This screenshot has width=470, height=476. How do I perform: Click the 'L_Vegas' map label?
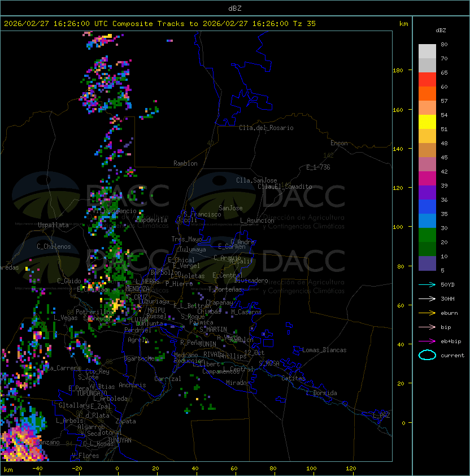66,318
